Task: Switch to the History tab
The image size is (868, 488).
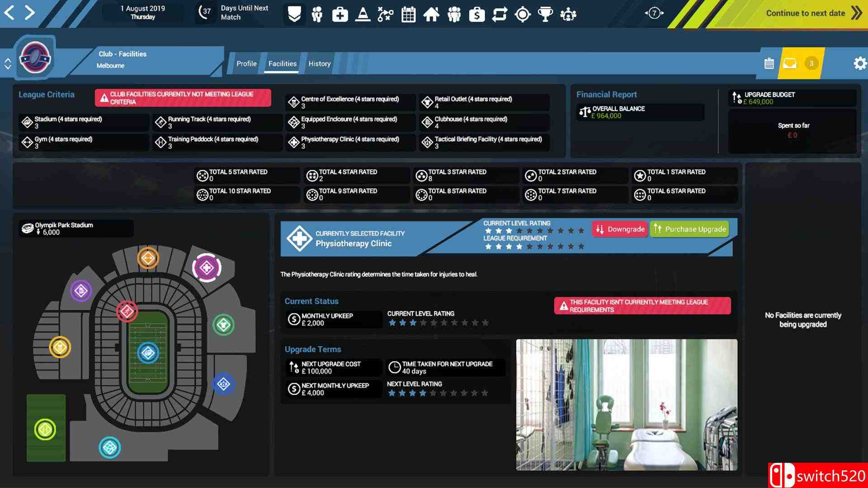Action: [319, 64]
